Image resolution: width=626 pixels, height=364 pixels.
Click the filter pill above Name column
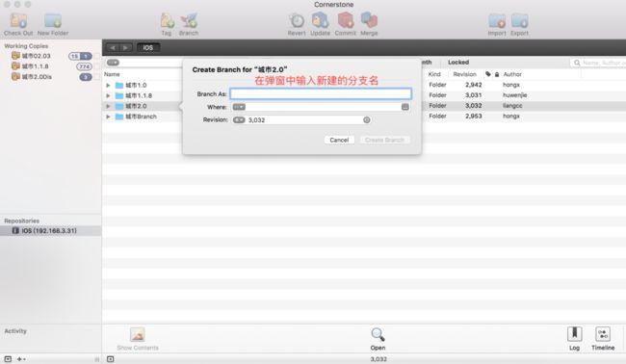113,63
